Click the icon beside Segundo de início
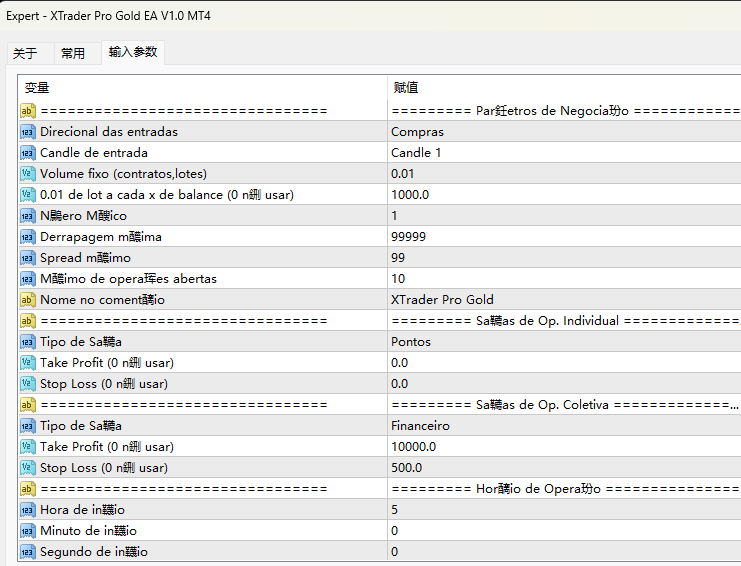Viewport: 741px width, 566px height. [28, 552]
